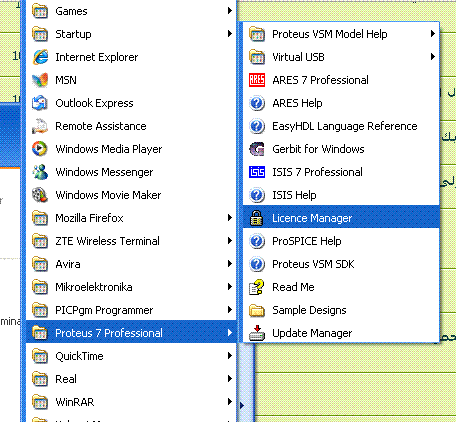Expand the Virtual USB submenu arrow
Viewport: 459px width, 422px height.
coord(433,57)
